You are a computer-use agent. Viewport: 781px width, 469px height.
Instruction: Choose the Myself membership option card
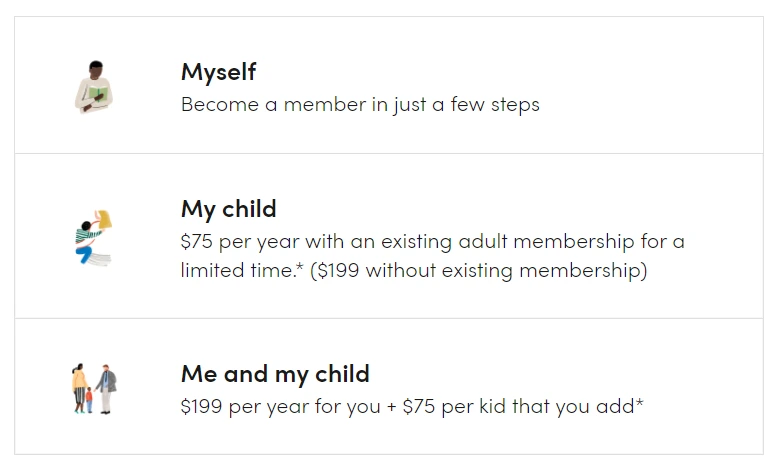(x=389, y=85)
